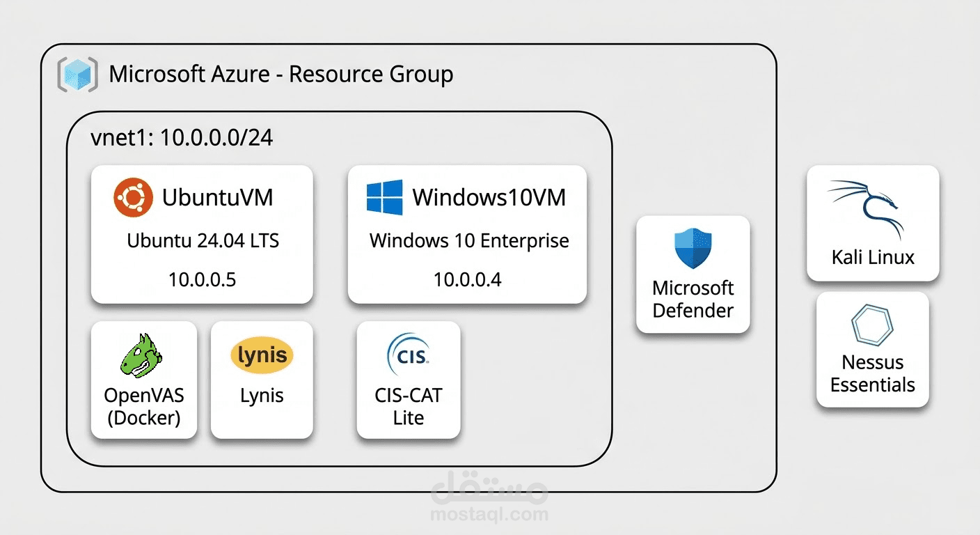This screenshot has width=980, height=535.
Task: Click the CIS-CAT Lite logo
Action: coord(409,352)
